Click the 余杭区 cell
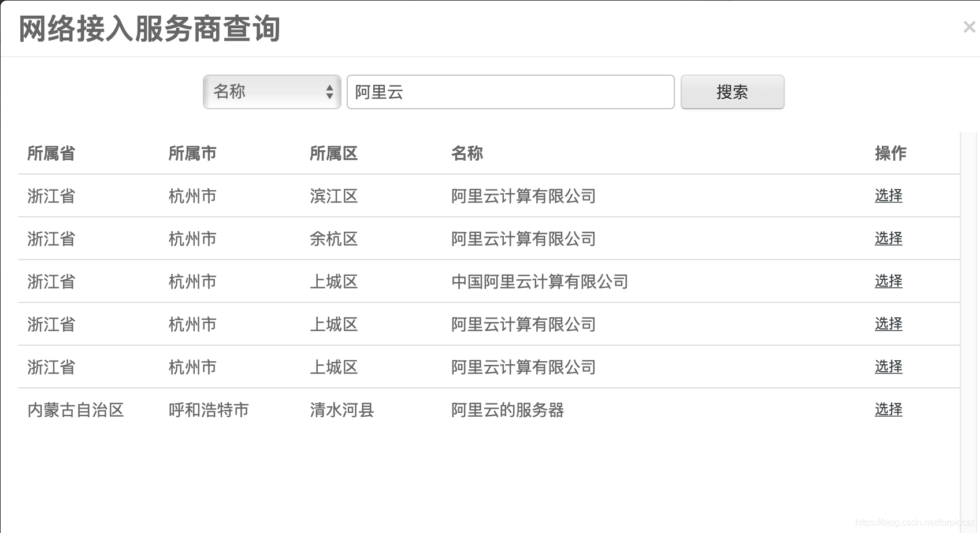This screenshot has width=980, height=533. [x=333, y=239]
